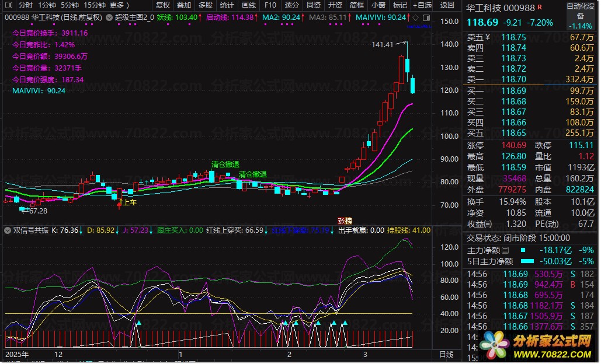Switch to 15分钟 period
Viewport: 601px width, 364px height.
click(95, 5)
